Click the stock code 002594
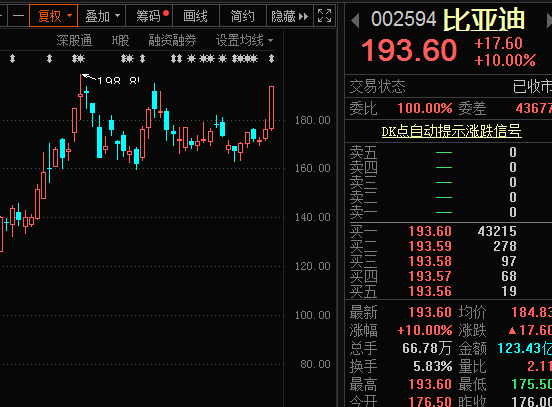The width and height of the screenshot is (552, 407). tap(403, 19)
